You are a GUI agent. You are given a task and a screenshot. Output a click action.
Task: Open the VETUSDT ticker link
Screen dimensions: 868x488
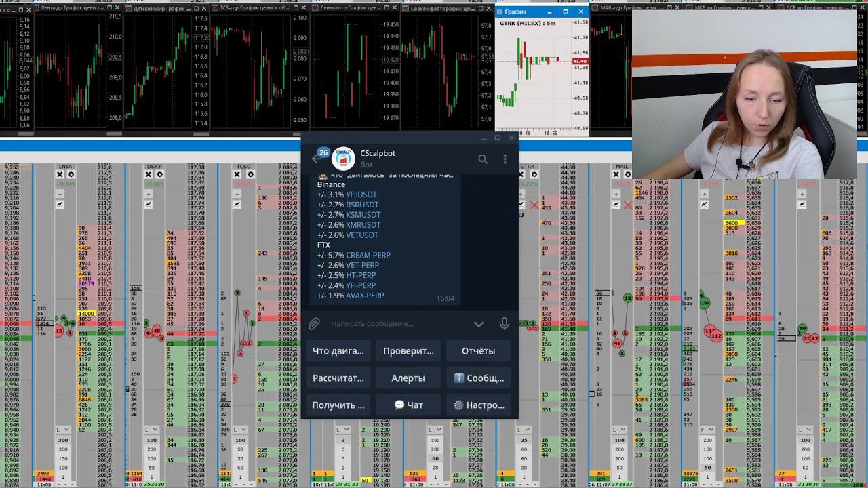362,235
